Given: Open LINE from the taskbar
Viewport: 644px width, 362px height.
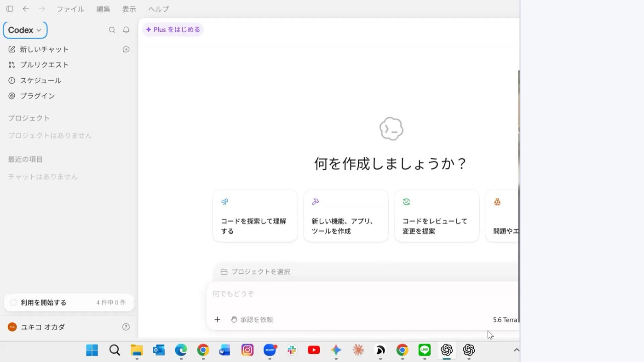Looking at the screenshot, I should point(425,351).
